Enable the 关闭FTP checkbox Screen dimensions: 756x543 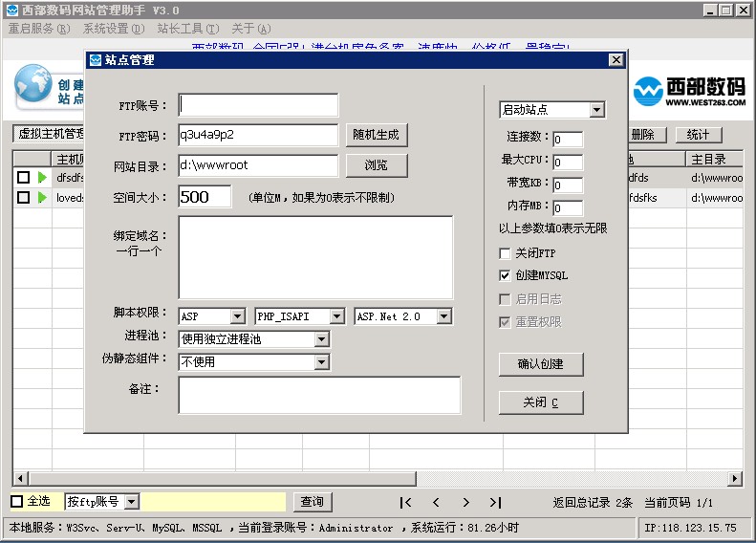click(505, 254)
